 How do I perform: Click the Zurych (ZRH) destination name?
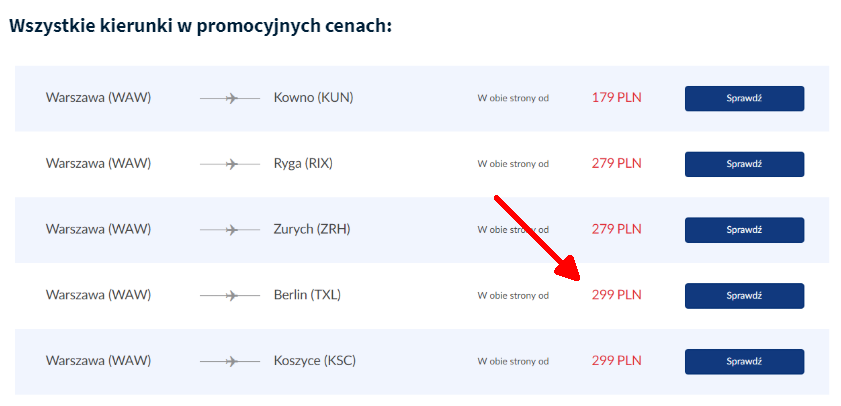312,229
